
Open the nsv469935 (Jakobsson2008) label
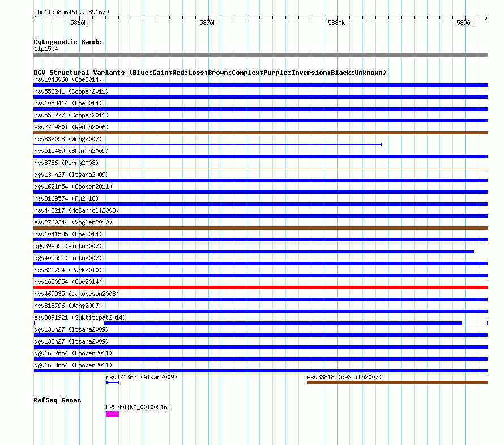[76, 294]
